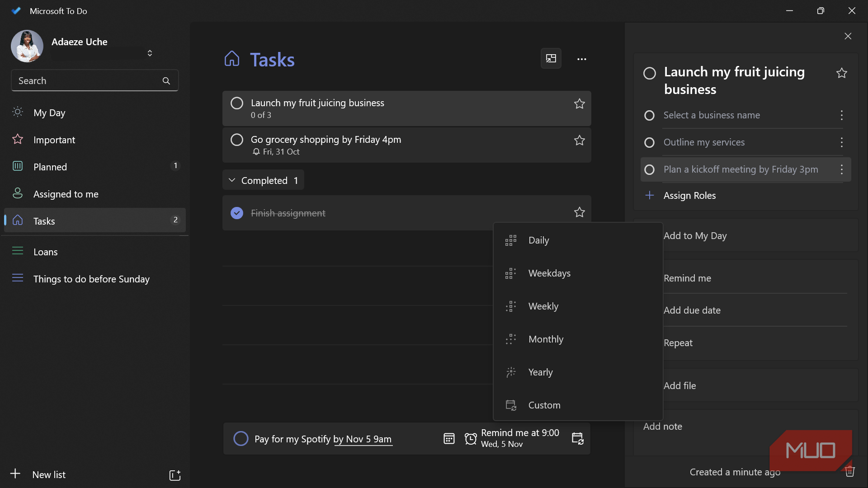The width and height of the screenshot is (868, 488).
Task: Open options for Select a business name step
Action: pyautogui.click(x=841, y=115)
